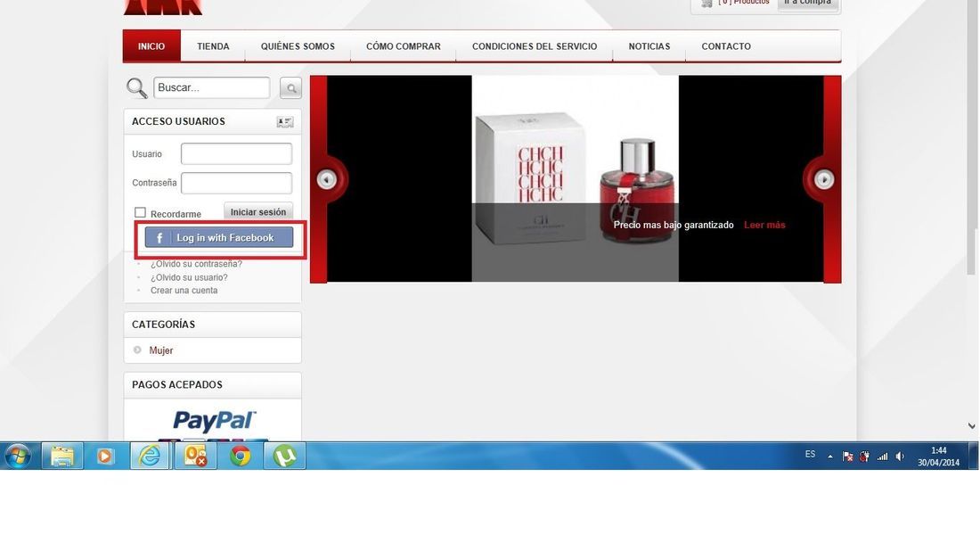The width and height of the screenshot is (980, 551).
Task: Open uTorrent from taskbar
Action: click(285, 456)
